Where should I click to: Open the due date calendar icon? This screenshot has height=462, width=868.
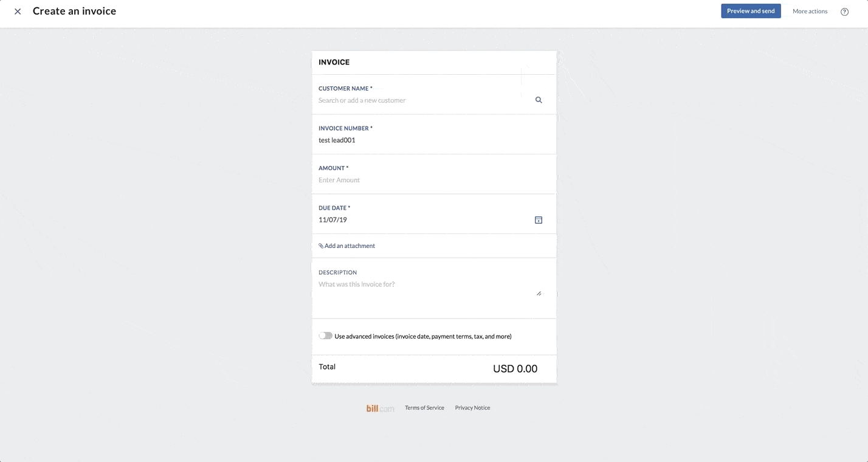538,219
